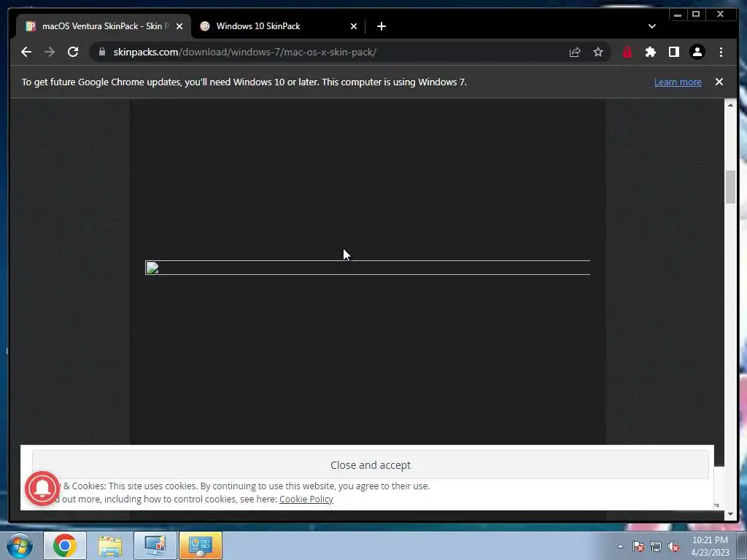Dismiss the Windows 7 update notice bar
747x560 pixels.
pyautogui.click(x=719, y=82)
